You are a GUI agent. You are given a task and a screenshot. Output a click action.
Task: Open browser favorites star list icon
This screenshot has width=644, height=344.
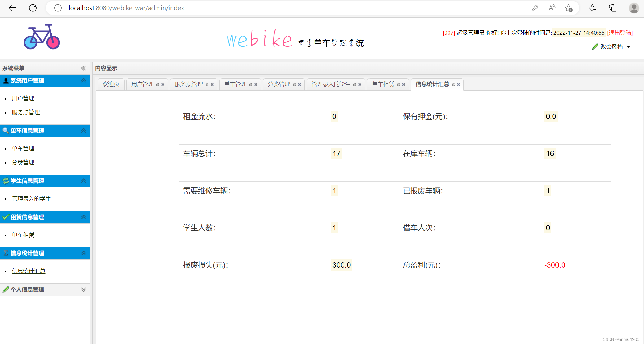pyautogui.click(x=592, y=8)
